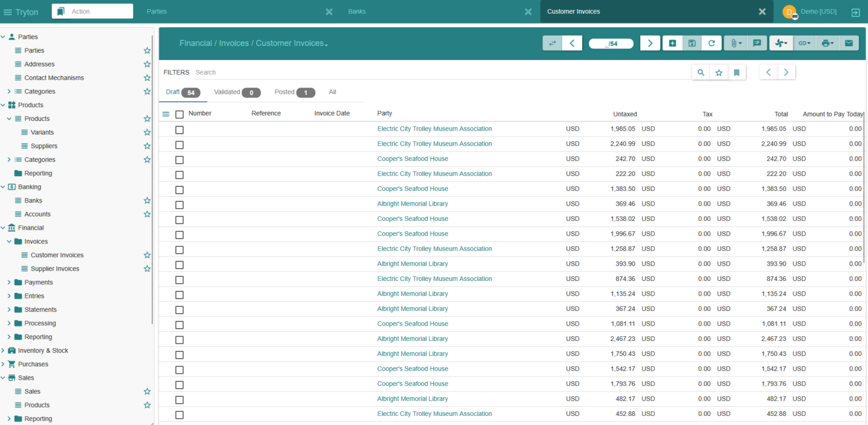Viewport: 868px width, 425px height.
Task: Add a note using the comment icon
Action: coord(757,43)
